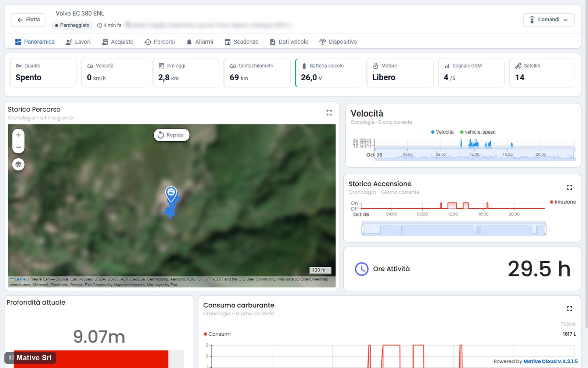Switch to the Panoramica tab
The image size is (588, 368).
pos(35,42)
